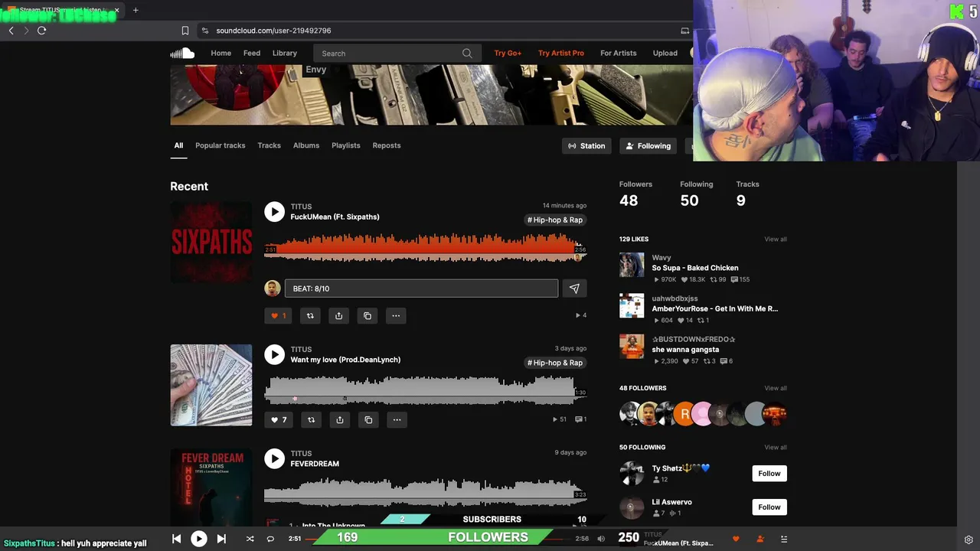The width and height of the screenshot is (980, 551).
Task: Click play button in bottom player bar
Action: coord(198,539)
